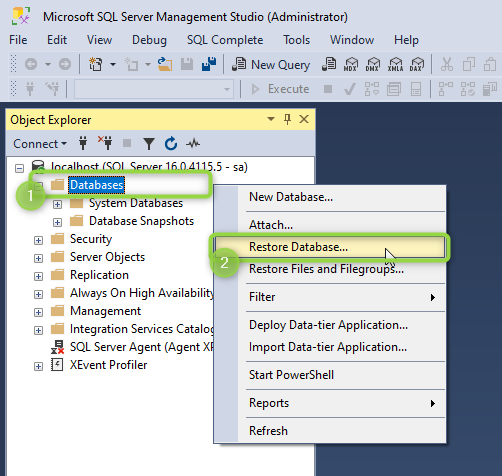Close the Object Explorer panel
Screen dimensions: 502x476
304,119
